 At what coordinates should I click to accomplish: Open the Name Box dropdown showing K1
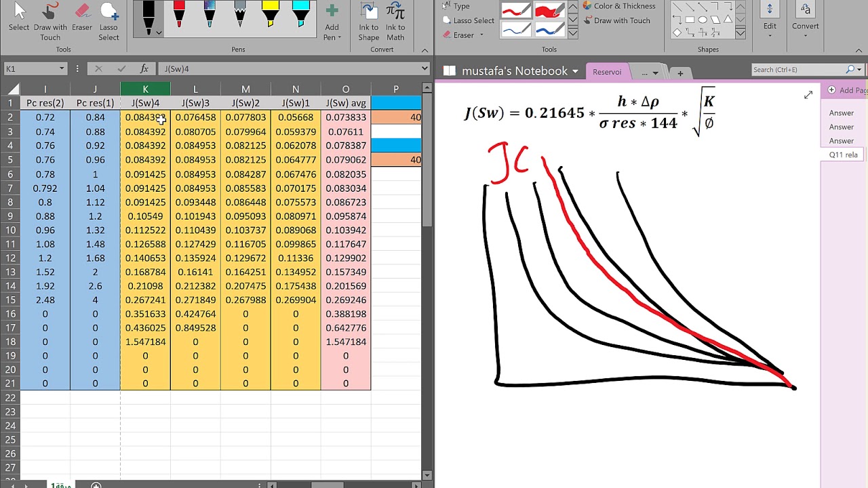pos(62,68)
